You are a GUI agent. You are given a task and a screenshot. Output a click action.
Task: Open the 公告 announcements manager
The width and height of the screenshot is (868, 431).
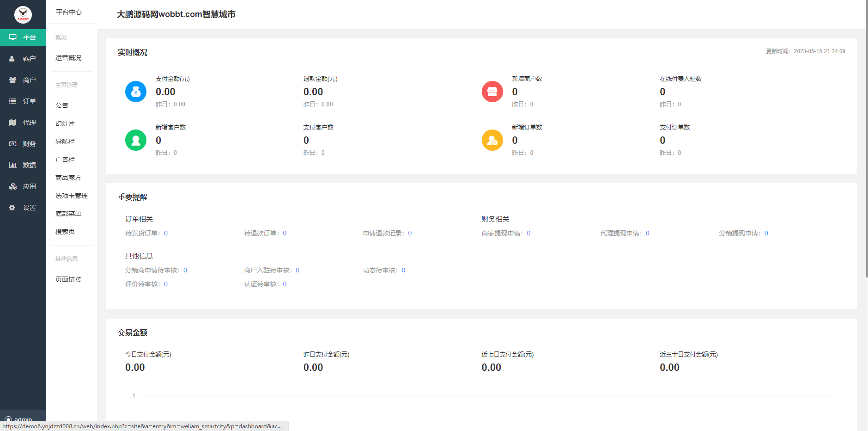click(x=61, y=105)
